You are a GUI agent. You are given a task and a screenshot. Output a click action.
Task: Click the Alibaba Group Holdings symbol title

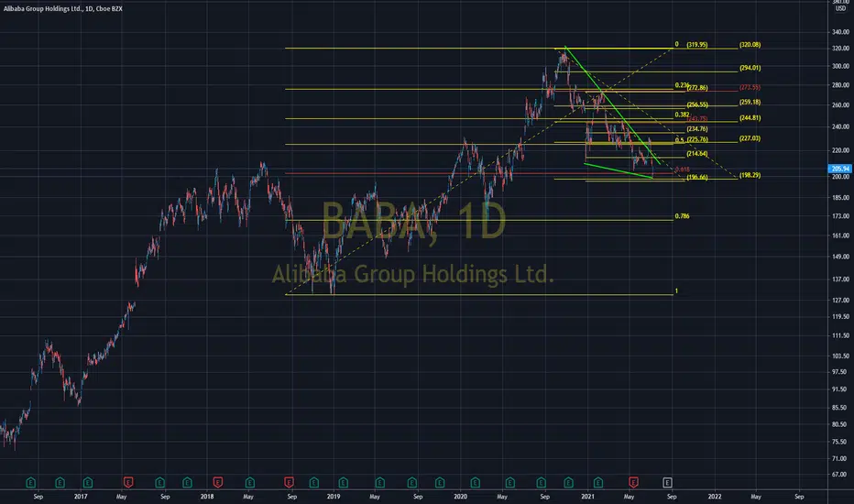pyautogui.click(x=62, y=9)
